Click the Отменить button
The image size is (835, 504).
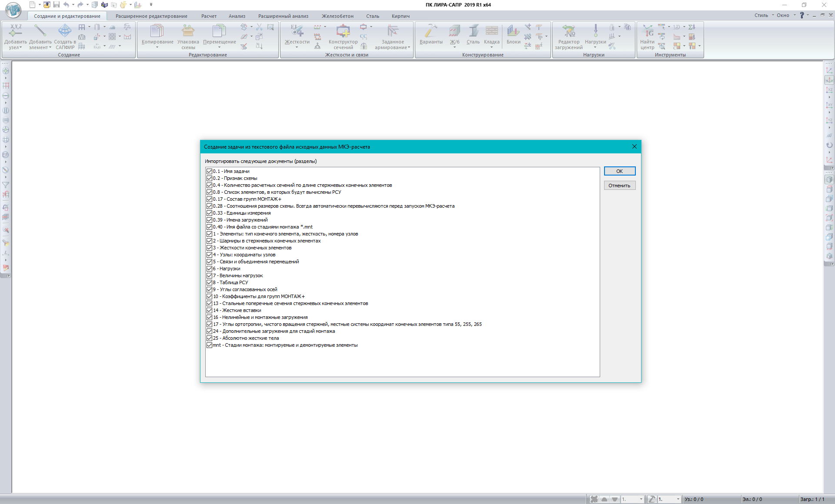[x=619, y=186]
